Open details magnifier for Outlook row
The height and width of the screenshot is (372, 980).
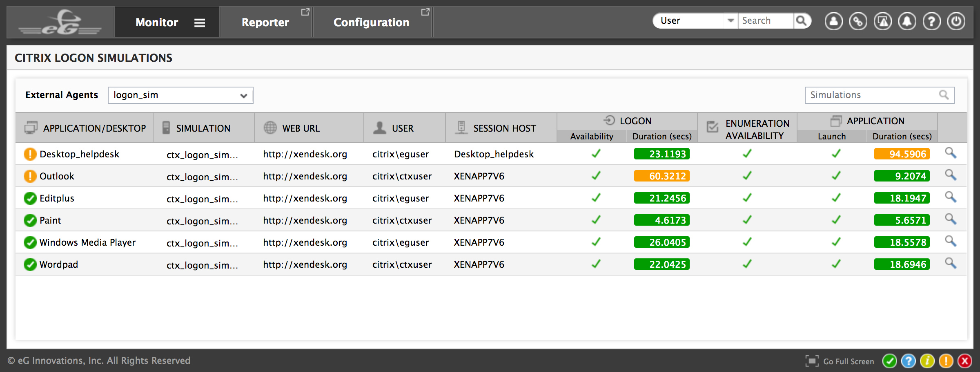point(951,175)
